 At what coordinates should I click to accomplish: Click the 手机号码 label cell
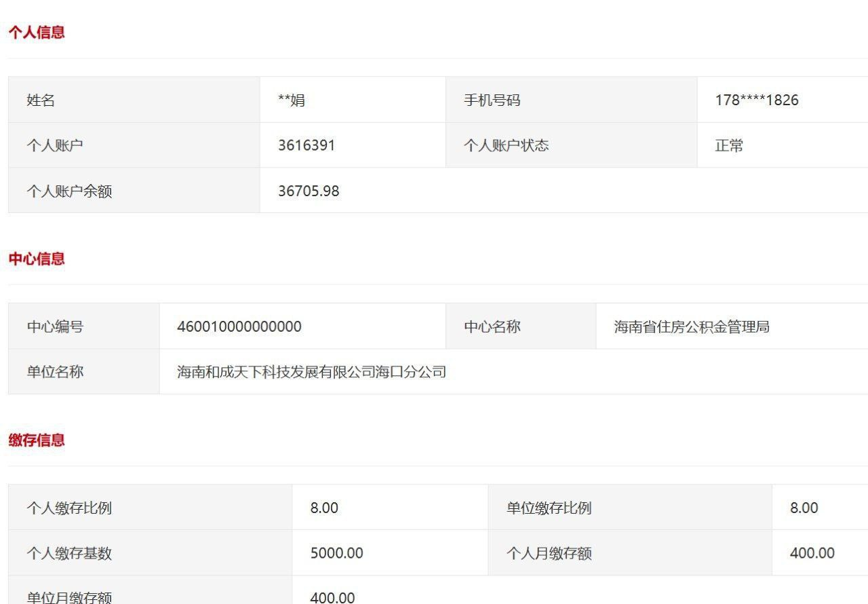[x=492, y=100]
